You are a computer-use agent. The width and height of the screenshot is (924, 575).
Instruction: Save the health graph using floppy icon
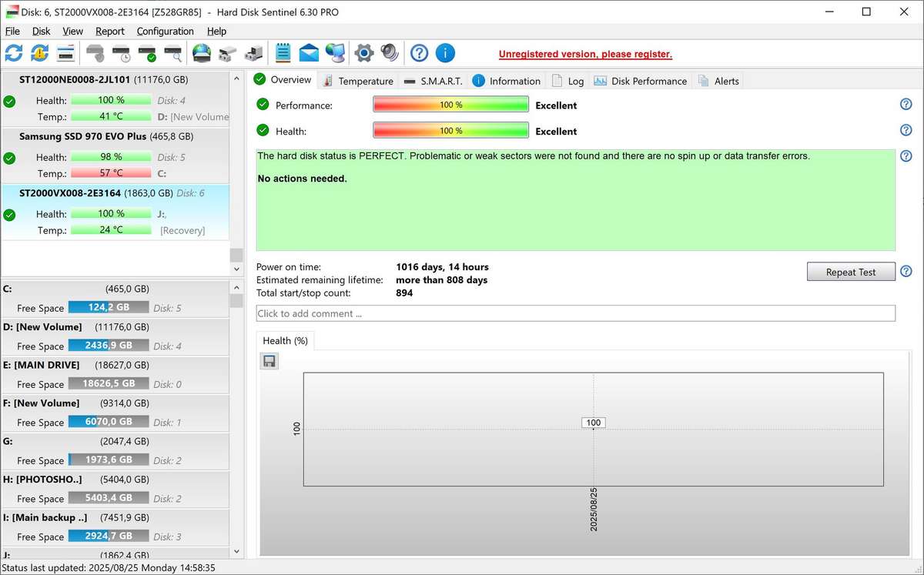point(269,361)
